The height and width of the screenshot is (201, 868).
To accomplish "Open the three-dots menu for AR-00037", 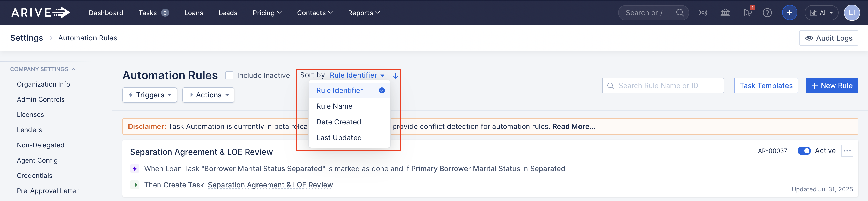I will tap(847, 151).
